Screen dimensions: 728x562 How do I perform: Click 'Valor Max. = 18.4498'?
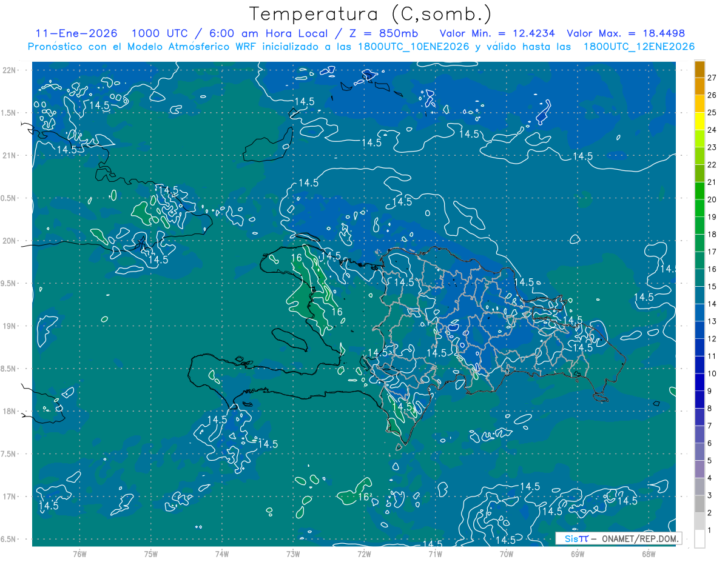pyautogui.click(x=626, y=33)
